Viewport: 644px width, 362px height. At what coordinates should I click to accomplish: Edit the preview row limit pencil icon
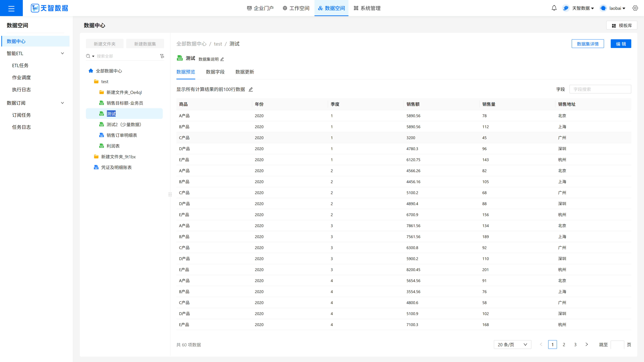250,89
